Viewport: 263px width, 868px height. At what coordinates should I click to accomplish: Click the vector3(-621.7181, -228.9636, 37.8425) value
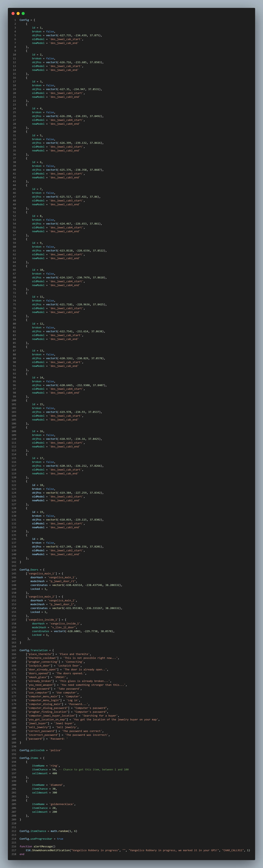tap(76, 304)
